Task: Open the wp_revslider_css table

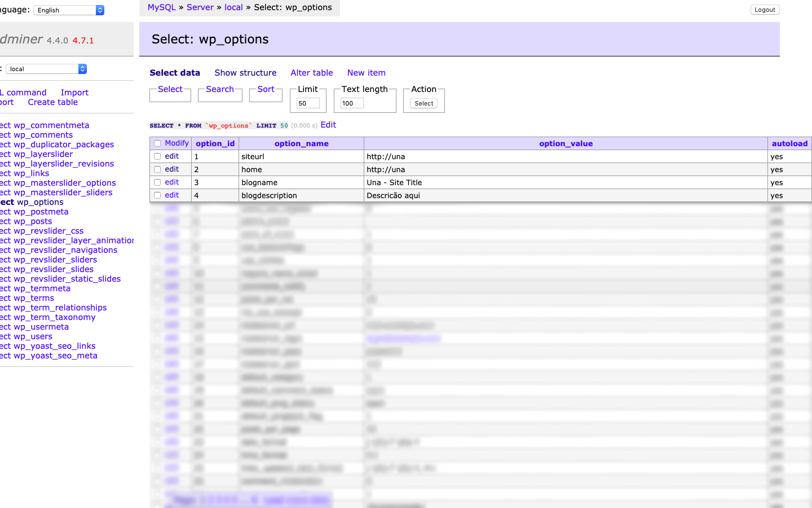Action: click(x=48, y=231)
